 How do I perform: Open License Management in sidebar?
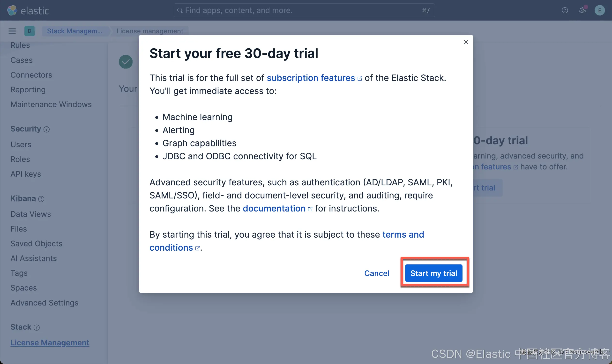(50, 342)
